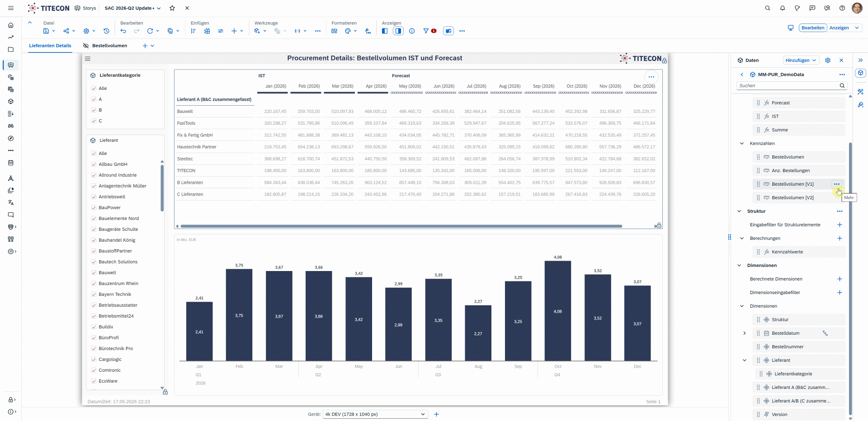868x421 pixels.
Task: Switch to Lieferanten Details tab
Action: [50, 46]
